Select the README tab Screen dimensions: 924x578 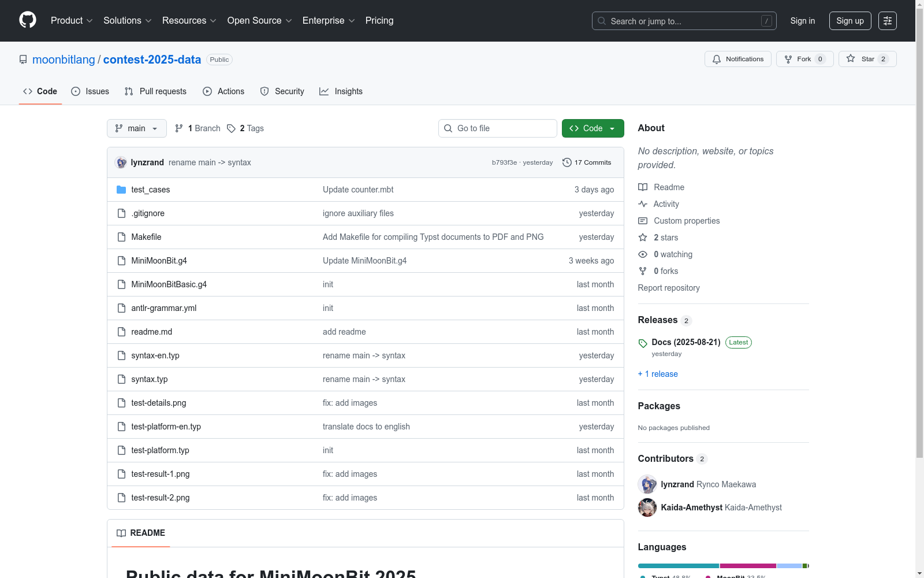[x=141, y=533]
